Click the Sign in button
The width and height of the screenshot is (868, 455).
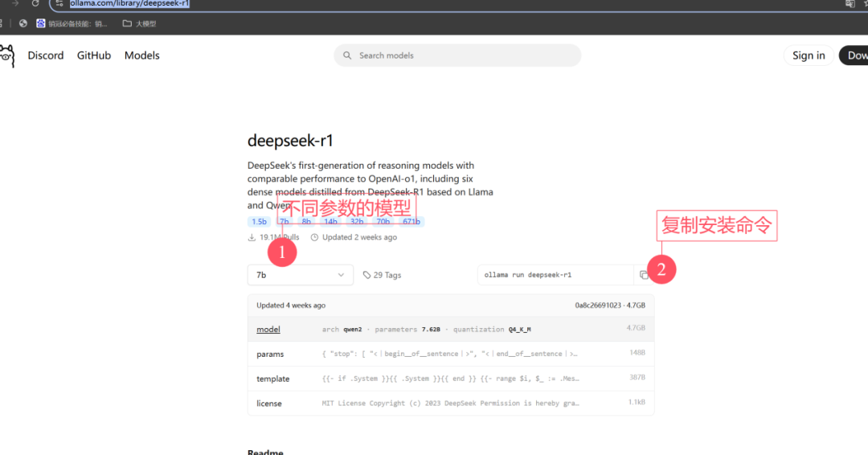(809, 55)
